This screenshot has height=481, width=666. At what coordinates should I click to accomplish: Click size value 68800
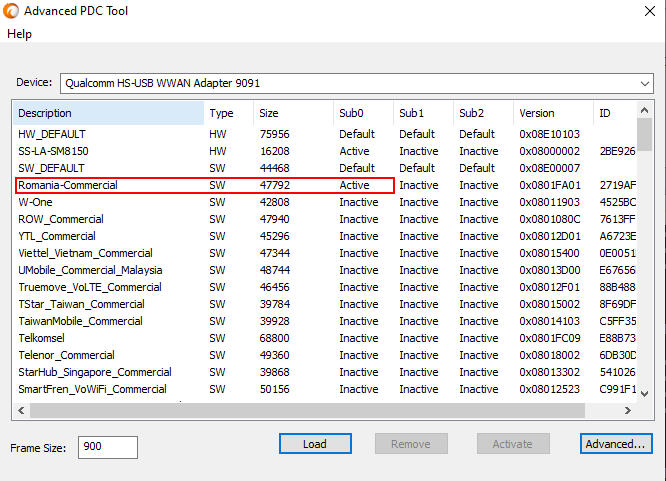[x=275, y=338]
